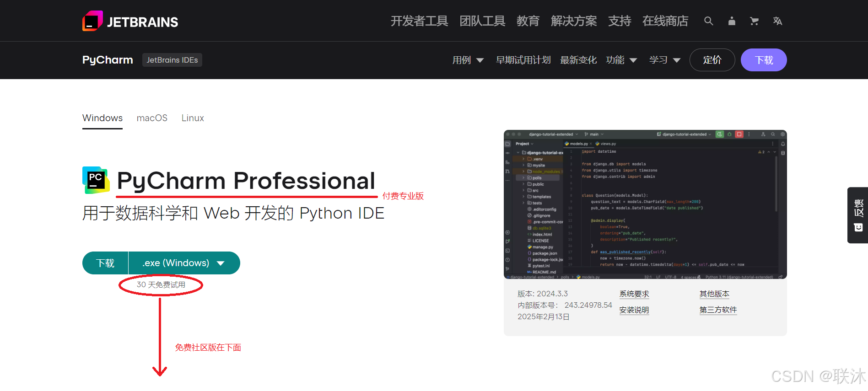Click the 30 天免费试用 text
868x391 pixels.
click(161, 284)
